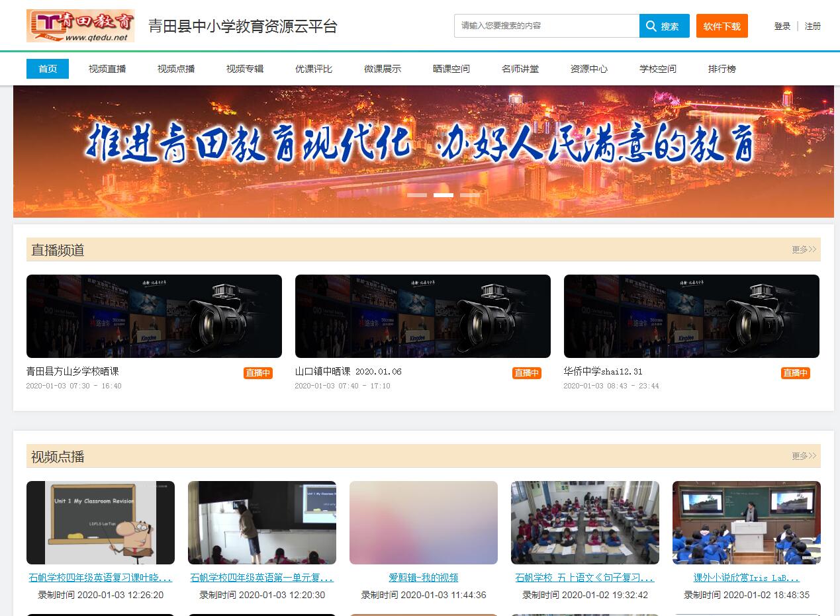Viewport: 840px width, 616px height.
Task: Click 直播中 badge for 青田县方山乡学校晒课
Action: pyautogui.click(x=257, y=373)
